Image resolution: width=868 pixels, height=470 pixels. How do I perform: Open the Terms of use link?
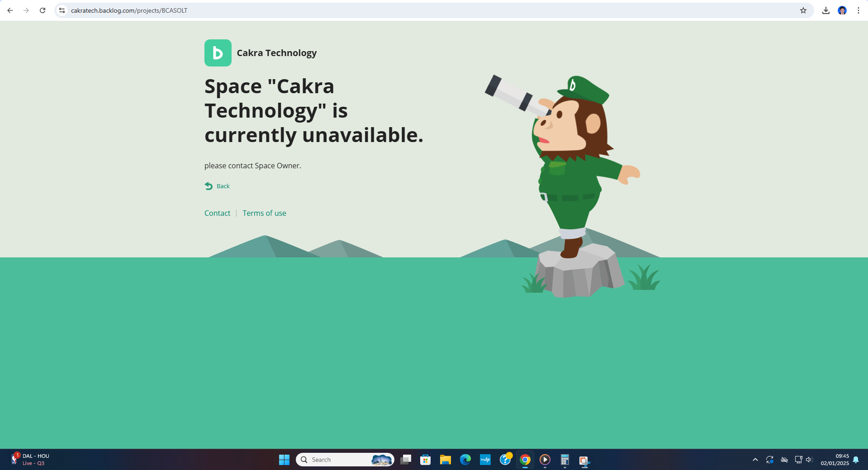(x=264, y=213)
